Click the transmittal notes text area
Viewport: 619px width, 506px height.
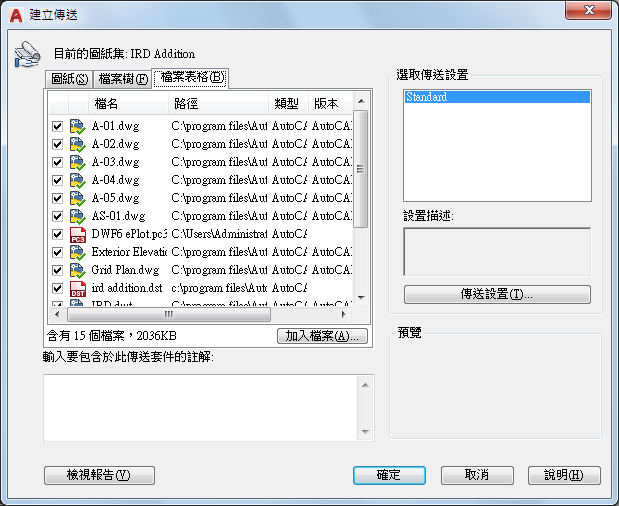point(201,408)
